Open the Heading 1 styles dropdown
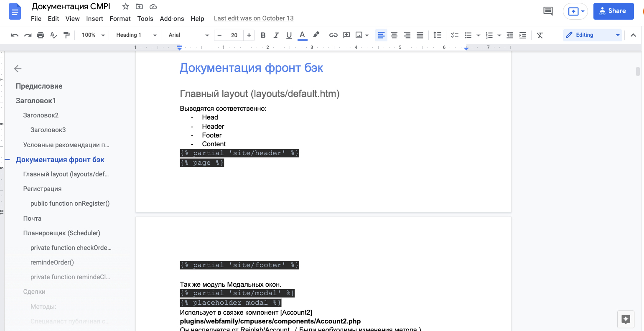 [136, 35]
